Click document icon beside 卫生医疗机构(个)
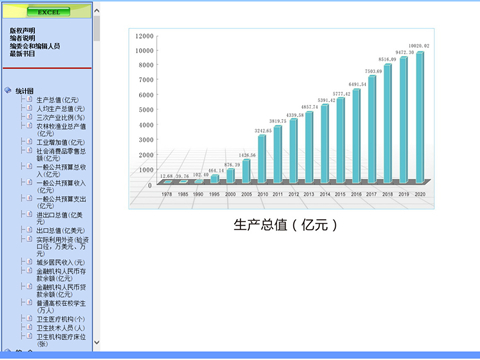The image size is (480, 360). pyautogui.click(x=29, y=318)
